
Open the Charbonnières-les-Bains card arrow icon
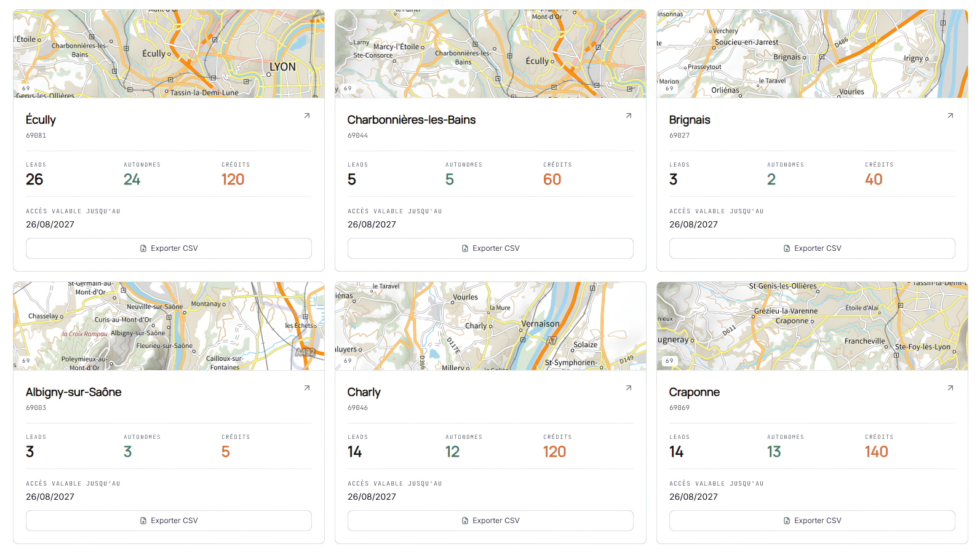tap(629, 116)
